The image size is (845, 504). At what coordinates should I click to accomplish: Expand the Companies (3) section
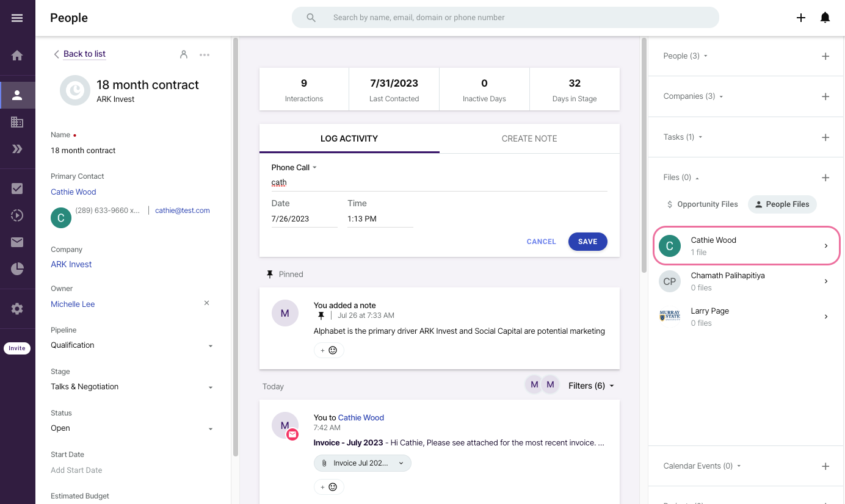click(693, 96)
